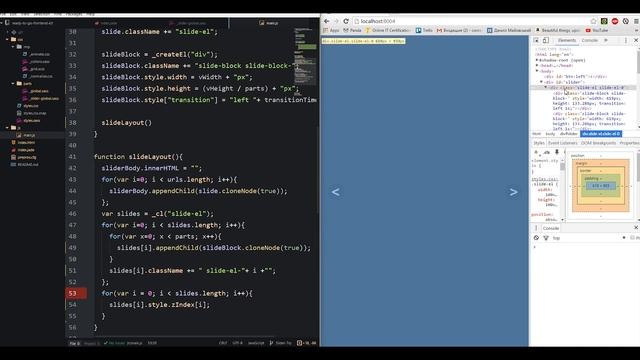Image resolution: width=640 pixels, height=360 pixels.
Task: Collapse the slide-el slide-el-0 div node
Action: tap(546, 87)
